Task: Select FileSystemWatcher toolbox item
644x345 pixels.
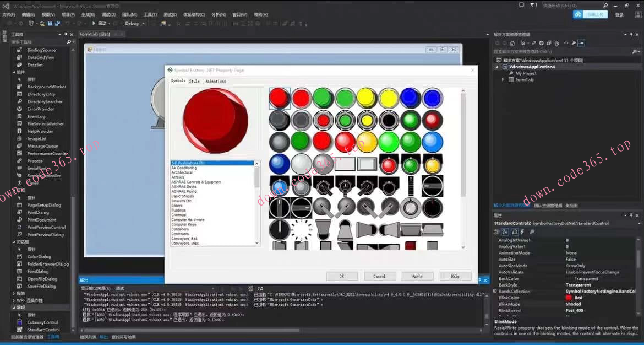Action: coord(45,124)
